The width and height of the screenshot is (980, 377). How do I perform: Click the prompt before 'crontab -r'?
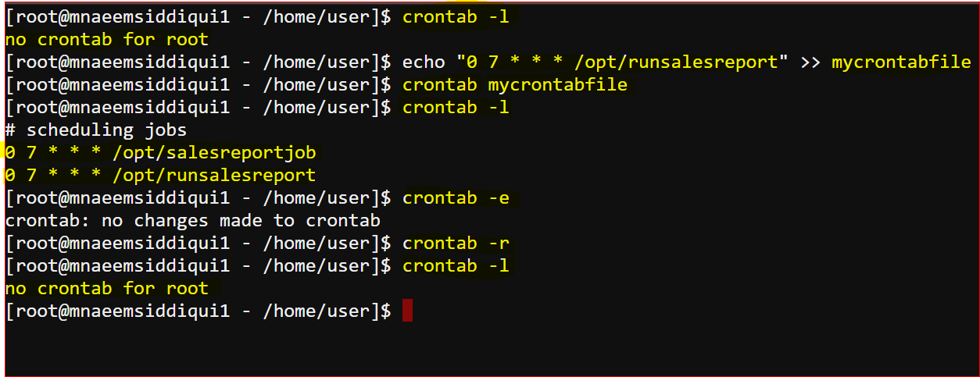[199, 243]
